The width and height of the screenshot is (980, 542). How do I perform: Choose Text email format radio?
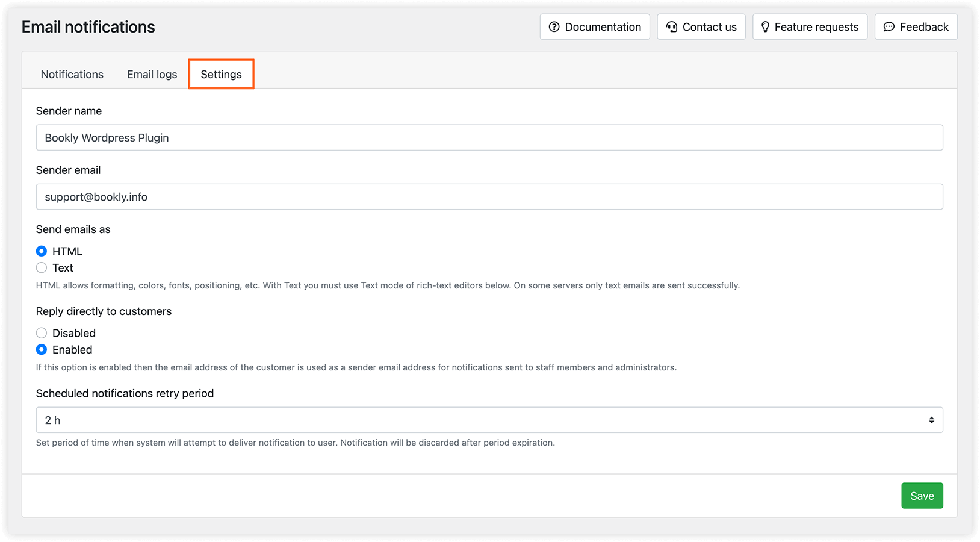pos(42,268)
